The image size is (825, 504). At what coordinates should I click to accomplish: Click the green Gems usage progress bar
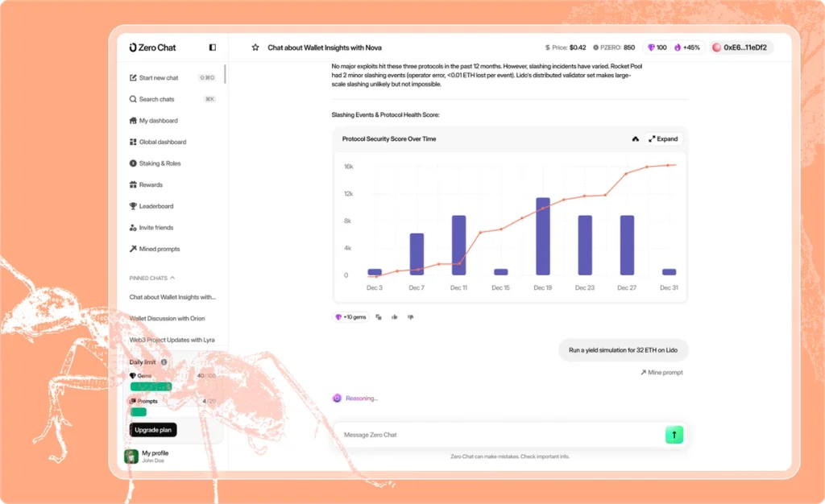pos(151,386)
